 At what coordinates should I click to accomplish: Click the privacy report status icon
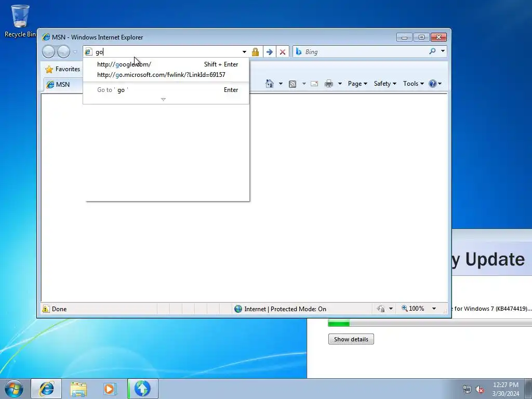(381, 309)
